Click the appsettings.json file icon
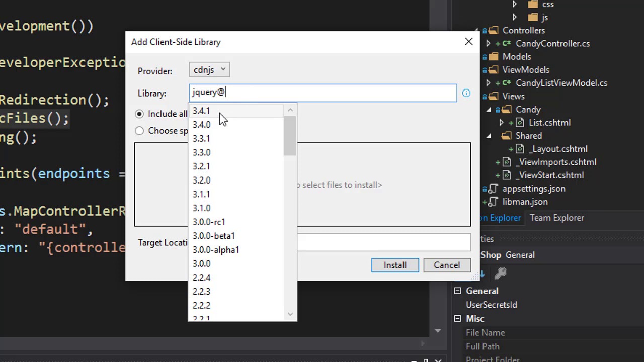This screenshot has height=362, width=644. [x=494, y=189]
